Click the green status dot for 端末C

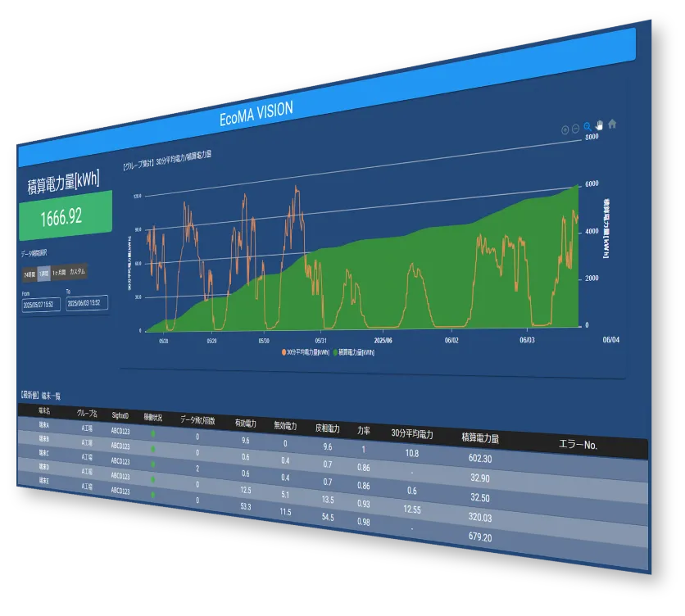pos(153,464)
